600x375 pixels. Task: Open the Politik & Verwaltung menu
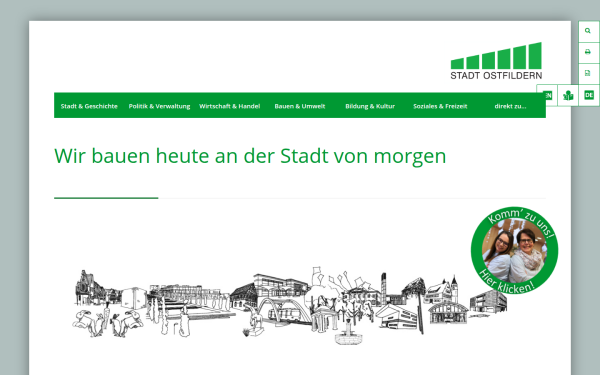tap(159, 106)
